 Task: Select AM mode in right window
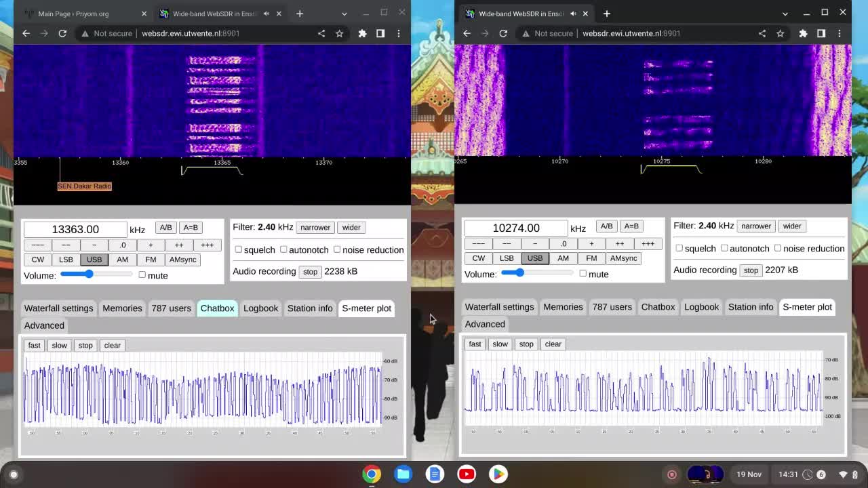pyautogui.click(x=563, y=258)
